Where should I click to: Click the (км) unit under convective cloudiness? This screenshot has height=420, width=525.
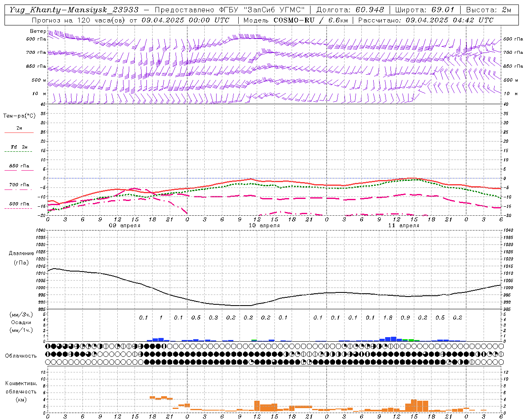(x=21, y=399)
